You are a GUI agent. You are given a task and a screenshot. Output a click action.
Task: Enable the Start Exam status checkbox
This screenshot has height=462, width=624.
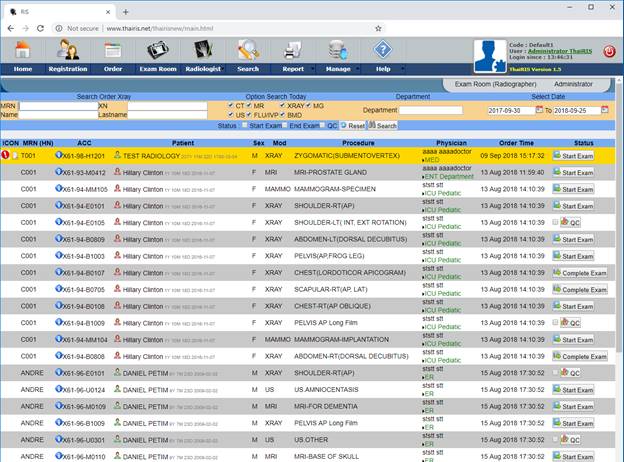tap(243, 126)
